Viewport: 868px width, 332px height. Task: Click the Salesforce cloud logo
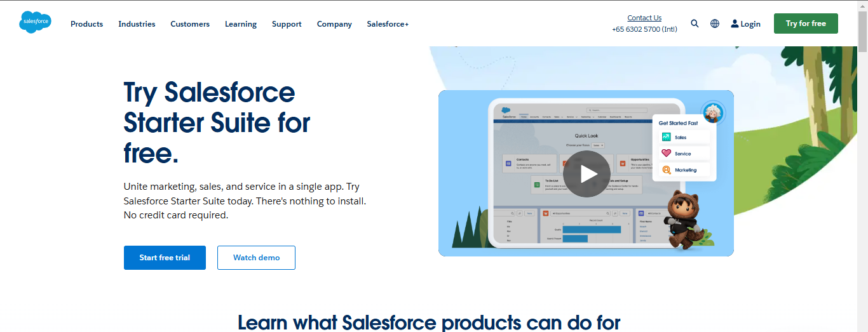point(35,23)
